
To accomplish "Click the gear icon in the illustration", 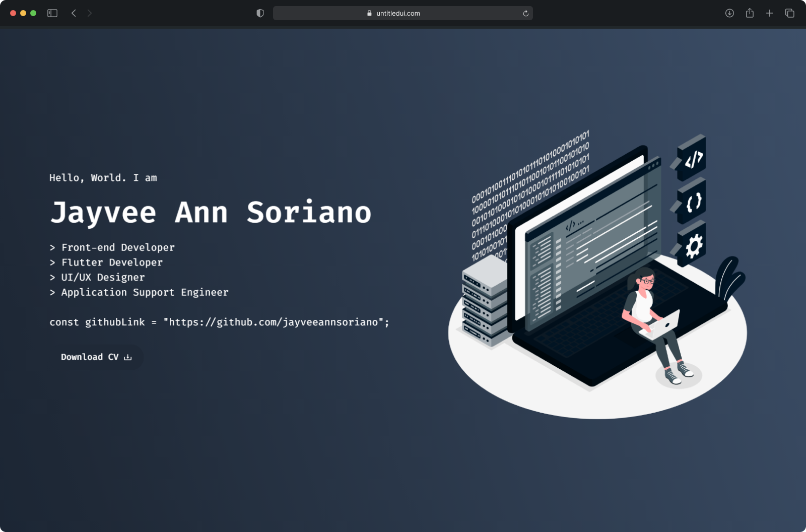I will (x=693, y=246).
